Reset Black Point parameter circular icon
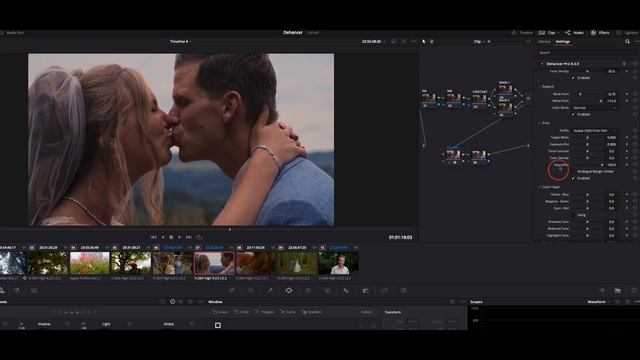The height and width of the screenshot is (360, 640). pyautogui.click(x=635, y=94)
